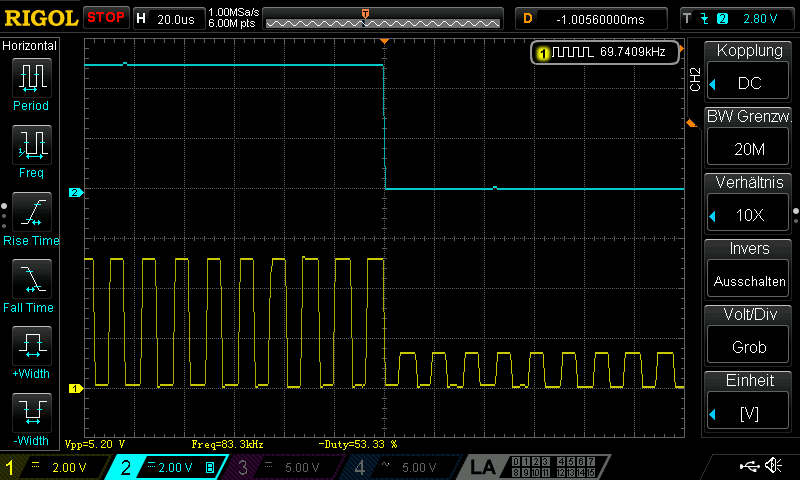
Task: Click the logic analyzer digital channels 0-15 indicator
Action: pyautogui.click(x=554, y=467)
